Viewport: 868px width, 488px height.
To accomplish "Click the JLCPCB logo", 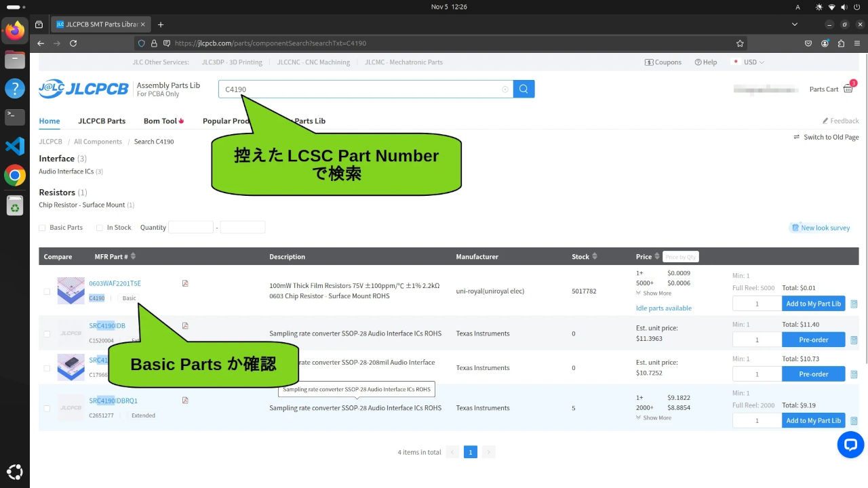I will point(83,89).
